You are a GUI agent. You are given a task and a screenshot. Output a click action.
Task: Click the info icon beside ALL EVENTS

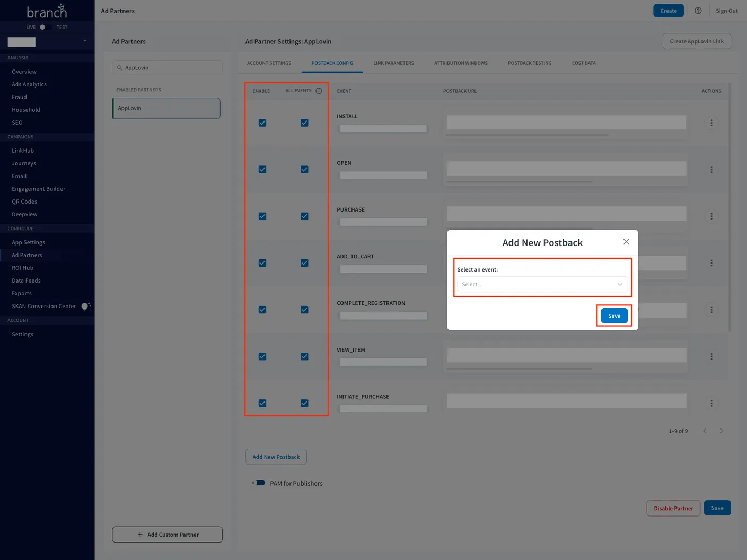pyautogui.click(x=319, y=91)
